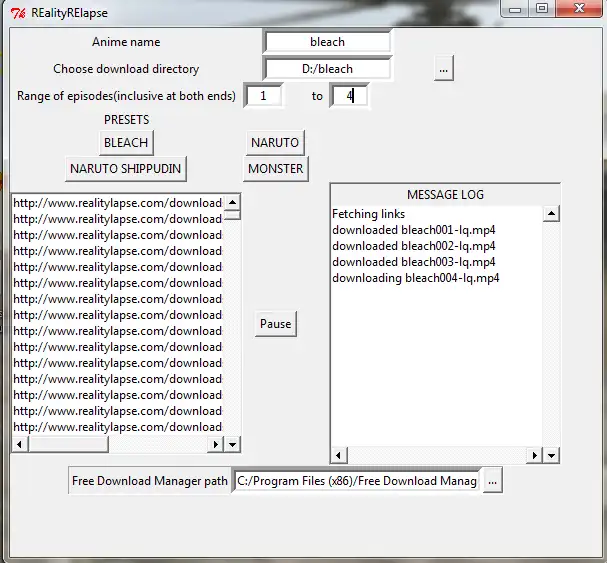Maximize the REalityRElapse window
607x563 pixels.
[542, 9]
